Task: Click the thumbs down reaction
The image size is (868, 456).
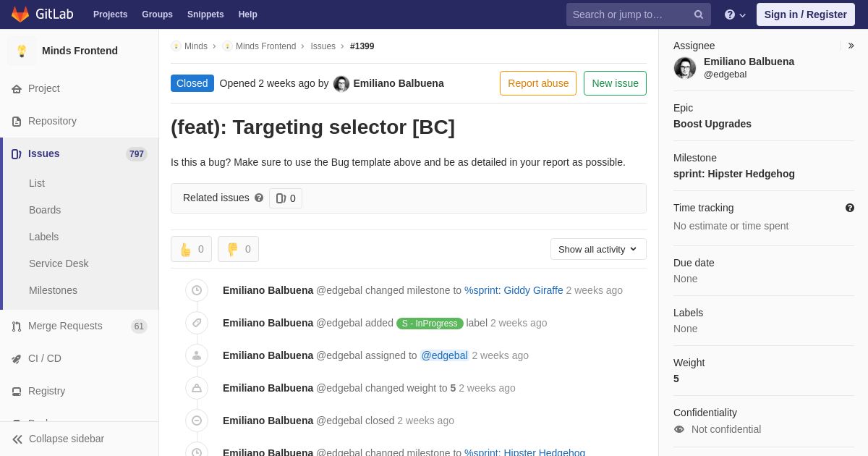Action: coord(238,249)
